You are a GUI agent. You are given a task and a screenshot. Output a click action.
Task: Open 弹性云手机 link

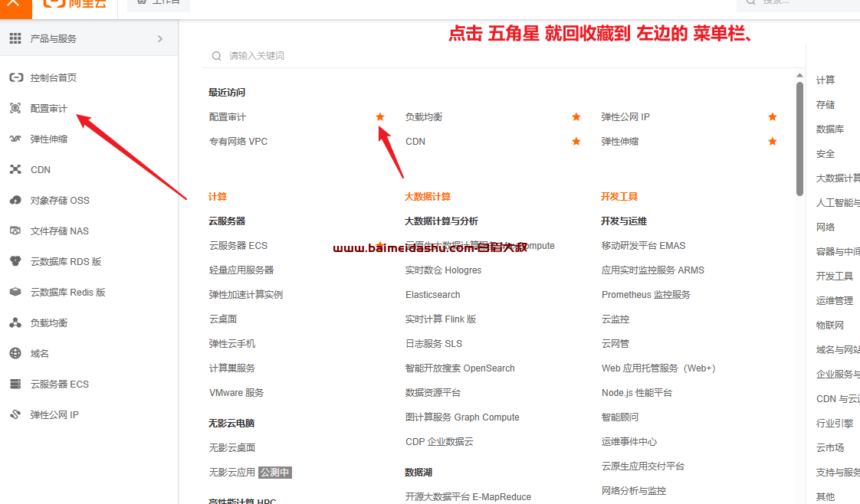click(232, 344)
